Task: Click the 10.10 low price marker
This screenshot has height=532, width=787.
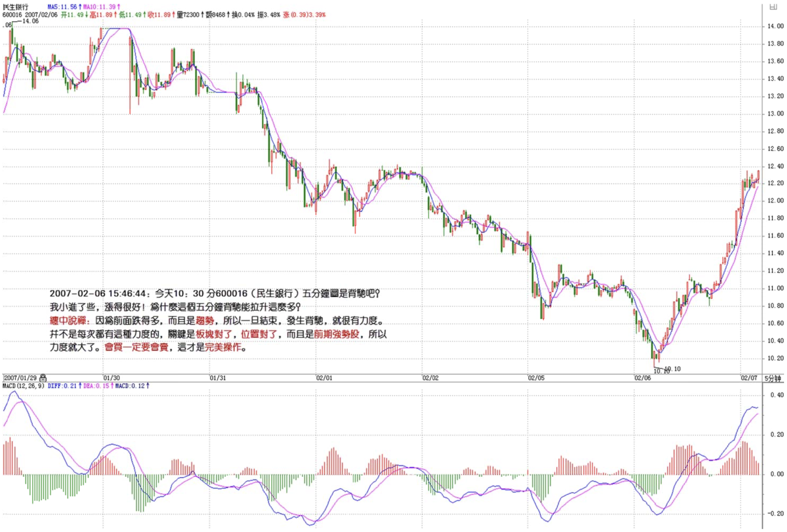Action: (673, 369)
